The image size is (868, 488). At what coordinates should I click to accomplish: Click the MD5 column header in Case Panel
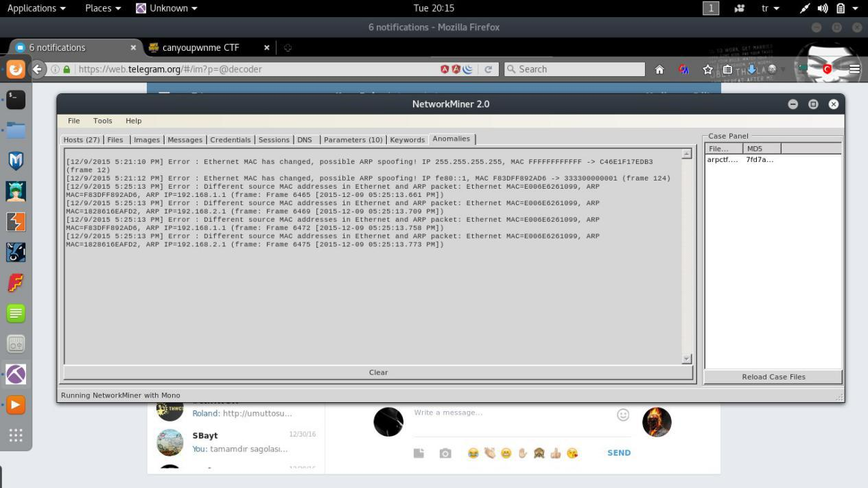tap(762, 148)
